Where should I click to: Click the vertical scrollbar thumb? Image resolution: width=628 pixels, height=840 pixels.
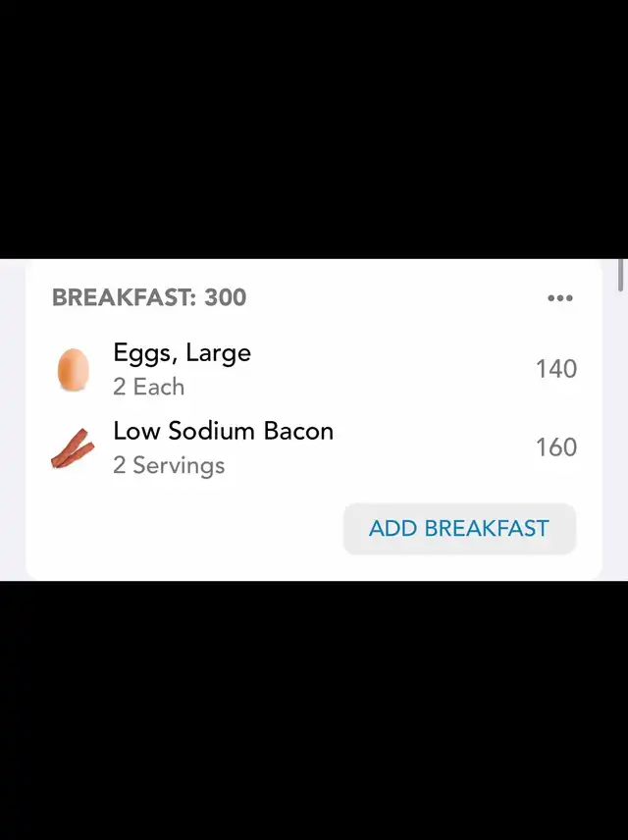point(621,274)
